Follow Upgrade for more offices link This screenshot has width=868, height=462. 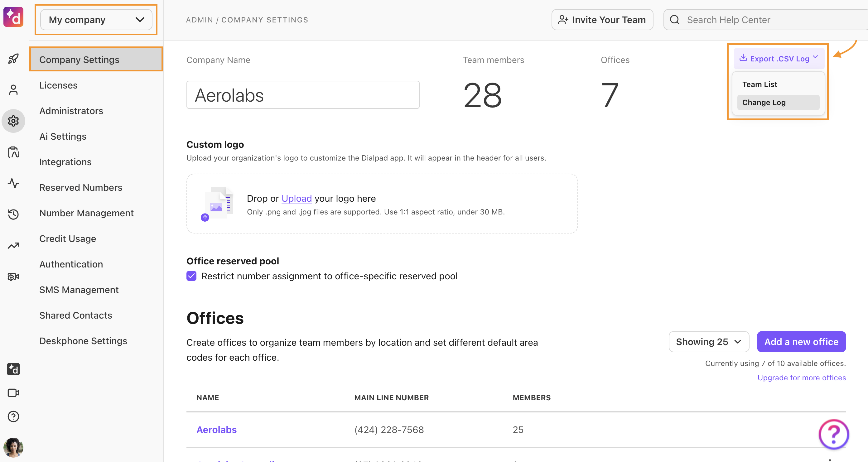click(802, 378)
